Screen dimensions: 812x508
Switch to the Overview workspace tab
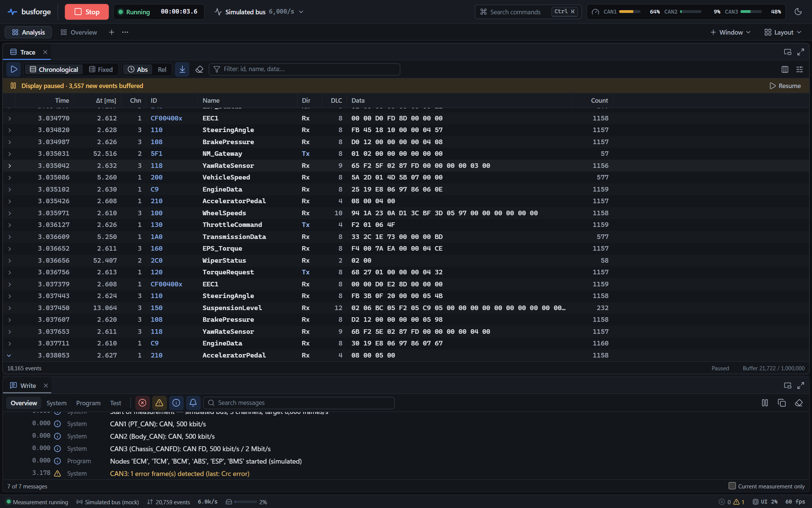79,32
